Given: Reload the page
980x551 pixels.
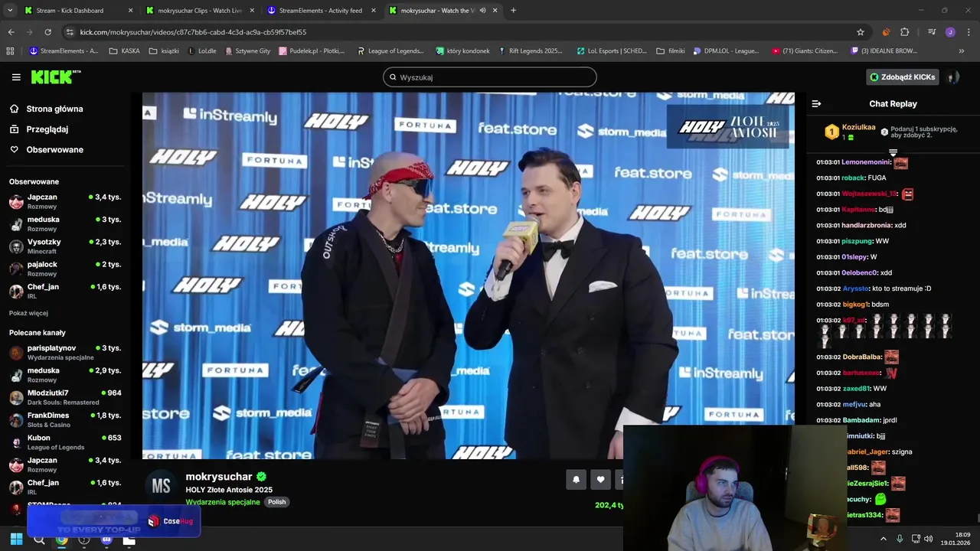Looking at the screenshot, I should [x=47, y=32].
